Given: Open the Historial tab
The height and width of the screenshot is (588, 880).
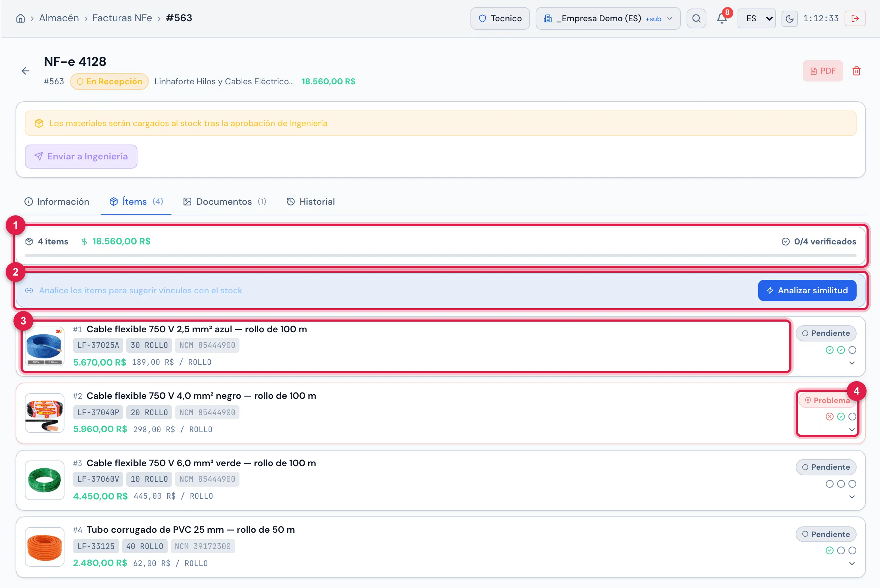Looking at the screenshot, I should (x=311, y=202).
